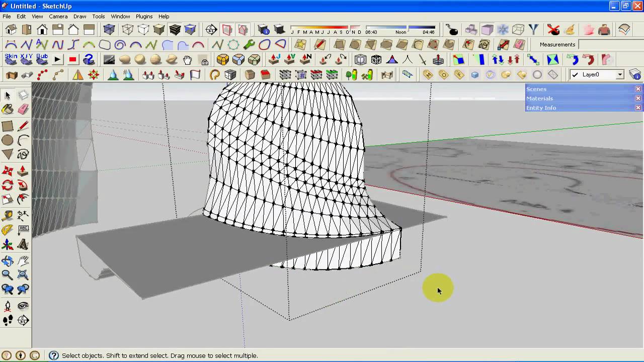Select the Tape Measure tool

(8, 216)
